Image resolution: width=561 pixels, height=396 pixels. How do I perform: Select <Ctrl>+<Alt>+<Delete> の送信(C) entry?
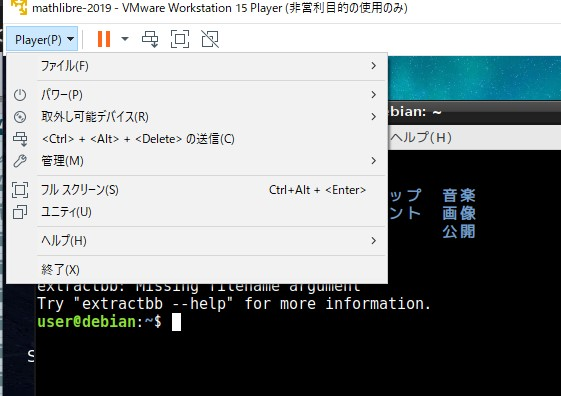point(197,139)
